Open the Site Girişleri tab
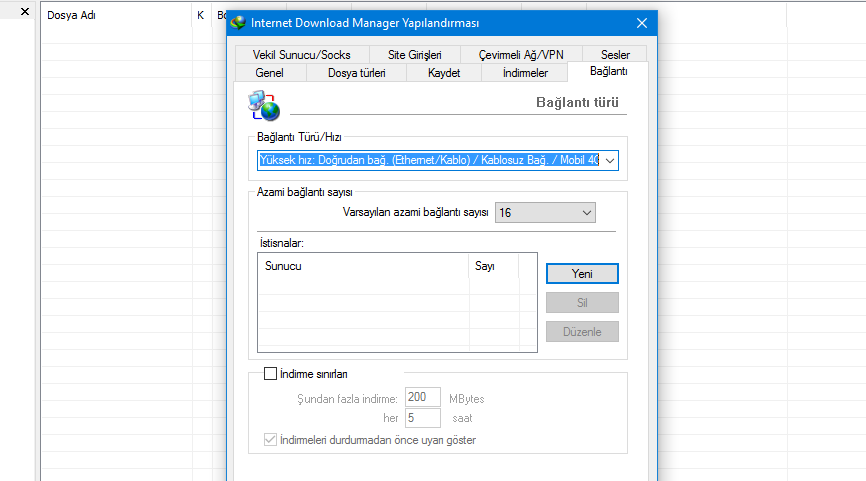This screenshot has width=866, height=481. 414,55
